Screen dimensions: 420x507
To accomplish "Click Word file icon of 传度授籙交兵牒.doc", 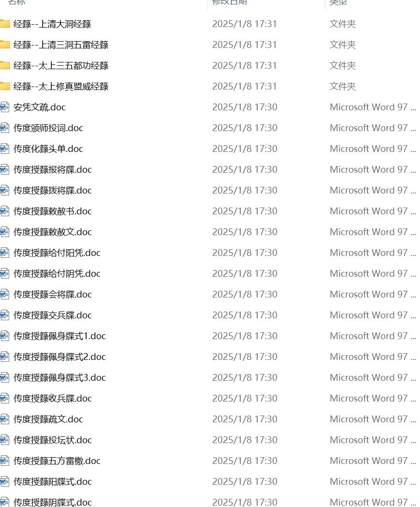I will pos(5,315).
